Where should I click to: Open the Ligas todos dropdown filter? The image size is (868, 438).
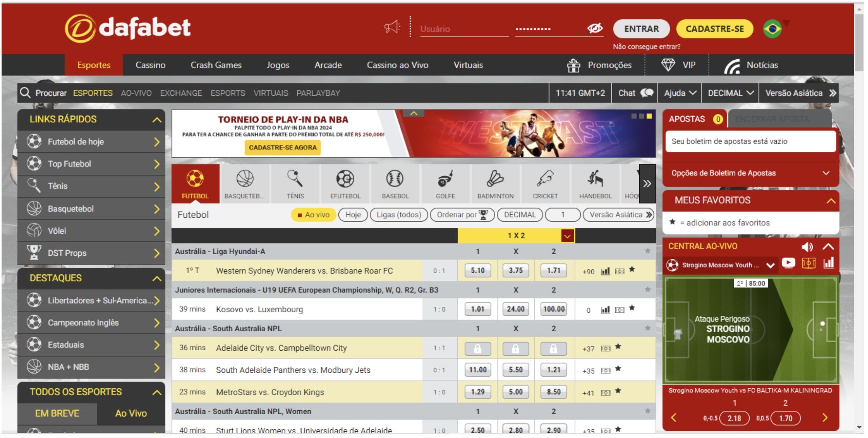pos(399,215)
